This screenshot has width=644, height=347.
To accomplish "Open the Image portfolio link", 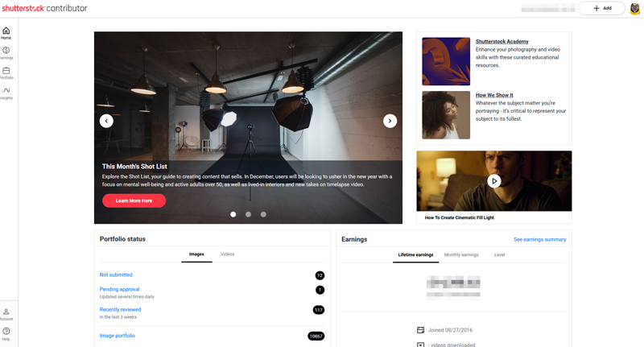I will point(118,336).
